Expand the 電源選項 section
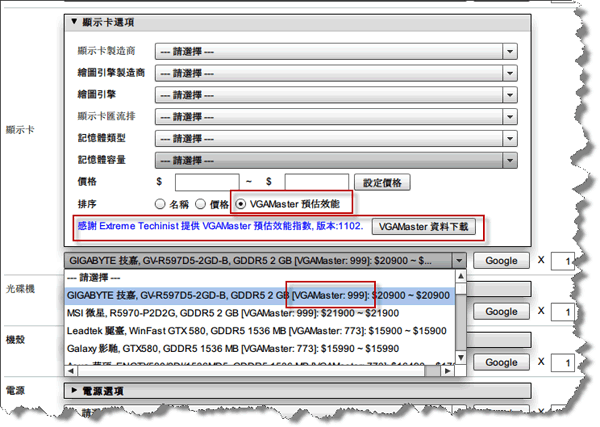 pyautogui.click(x=297, y=391)
